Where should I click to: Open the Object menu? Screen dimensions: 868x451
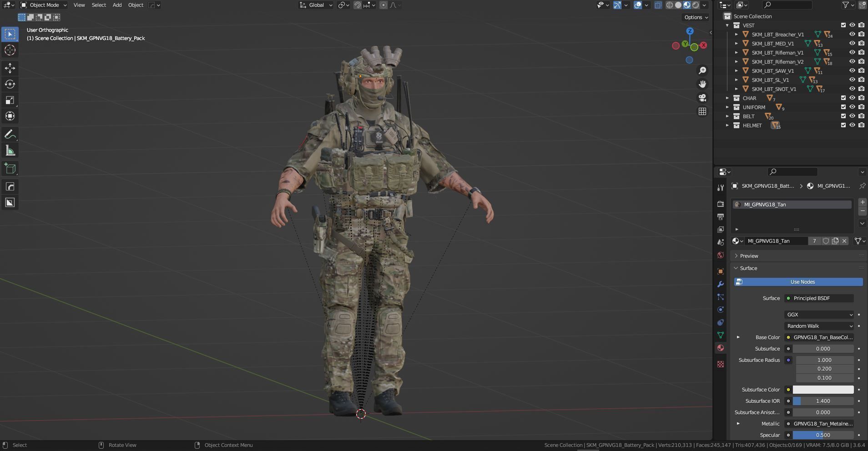coord(136,5)
